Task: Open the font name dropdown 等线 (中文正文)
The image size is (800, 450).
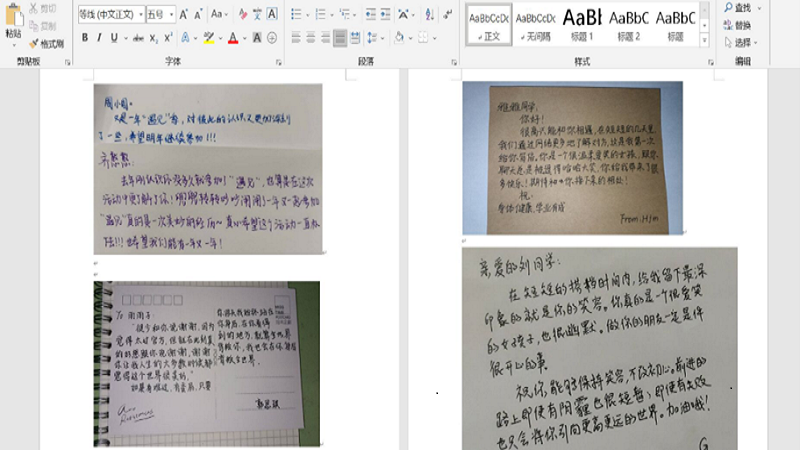Action: pos(108,15)
